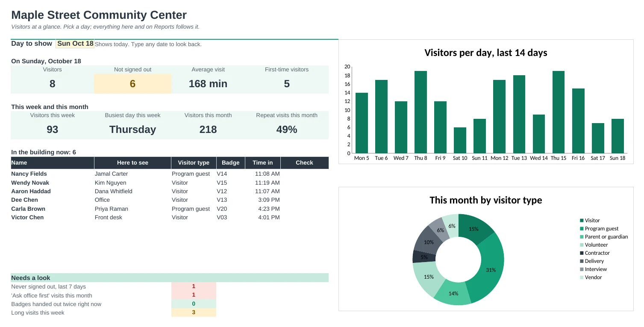
Task: Click the Contractor legend color swatch
Action: point(582,253)
